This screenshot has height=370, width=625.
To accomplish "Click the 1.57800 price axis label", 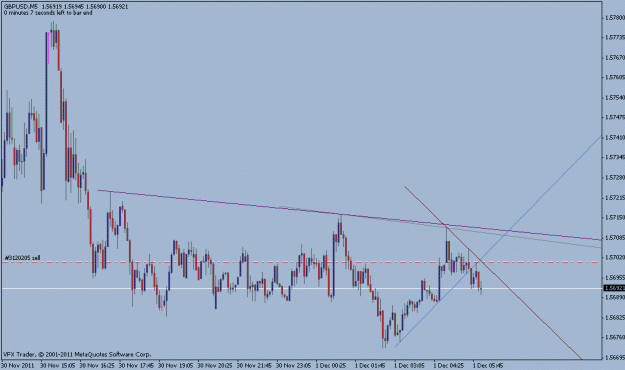I will 615,18.
